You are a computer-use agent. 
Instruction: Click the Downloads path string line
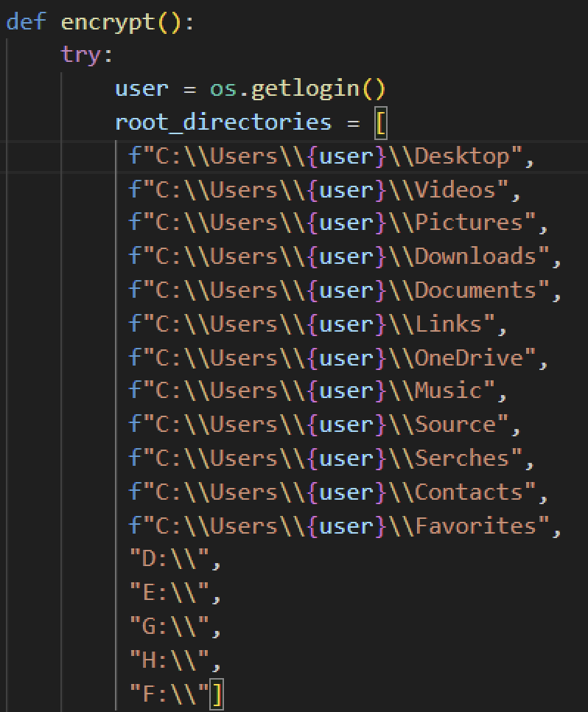coord(345,257)
